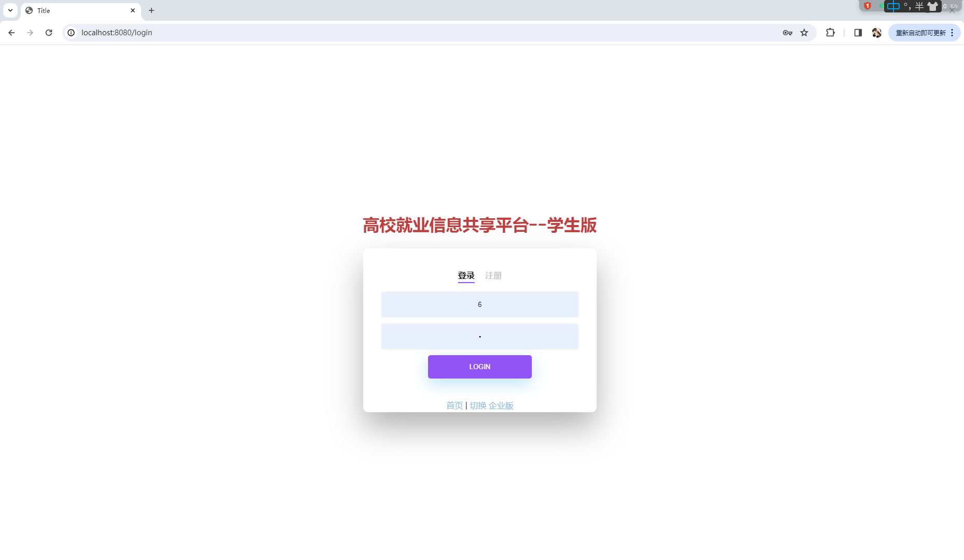Focus the username field containing 6
This screenshot has height=560, width=964.
(480, 304)
